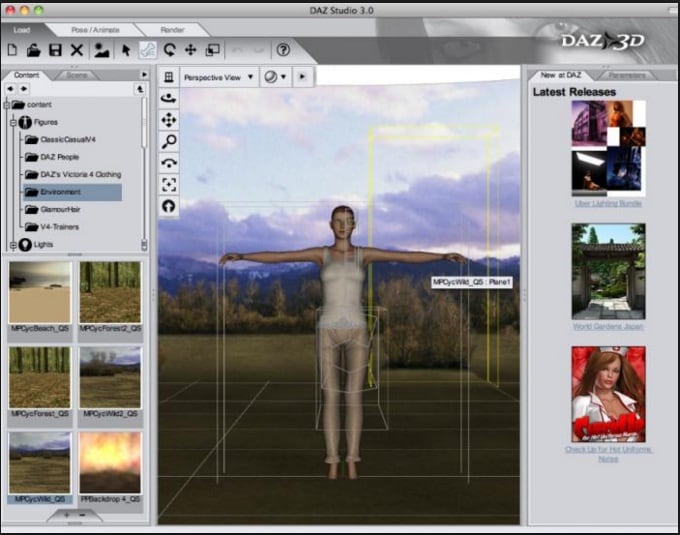Open the Uber Lighting Bundle link

click(x=608, y=203)
